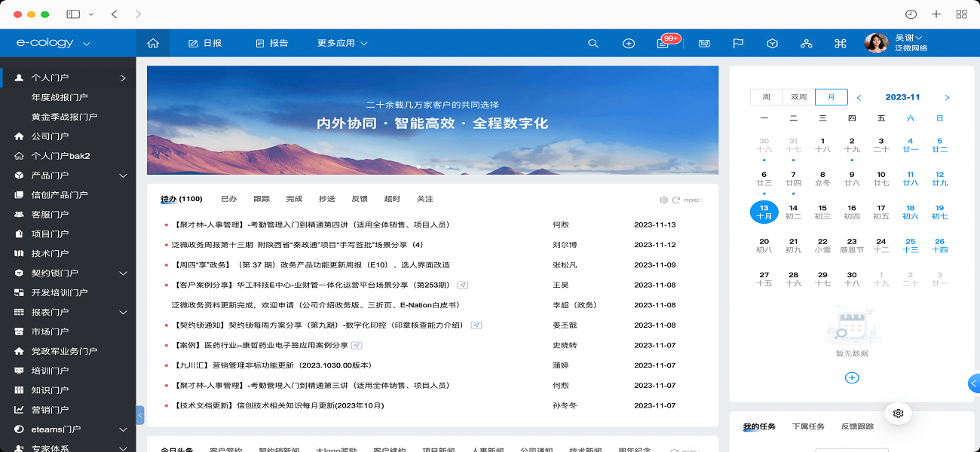The width and height of the screenshot is (980, 452).
Task: Open 【九川汇】营销管理非标功能更新 item
Action: click(273, 365)
